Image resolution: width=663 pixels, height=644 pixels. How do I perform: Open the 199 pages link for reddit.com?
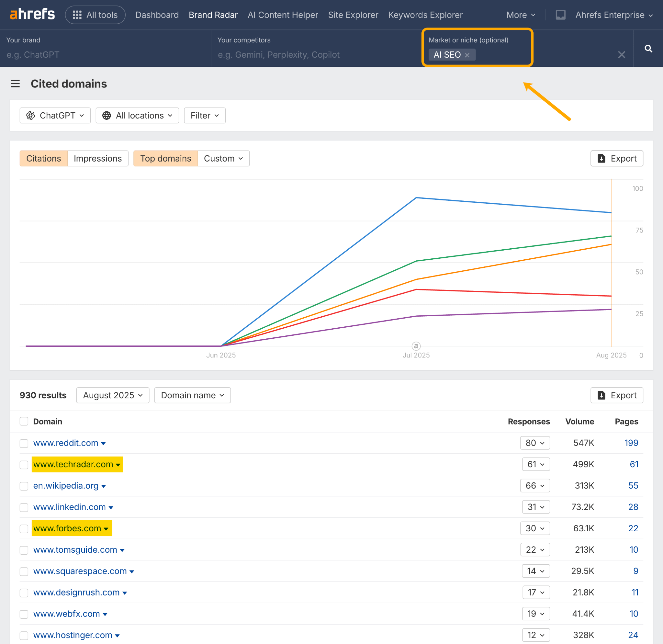[631, 443]
